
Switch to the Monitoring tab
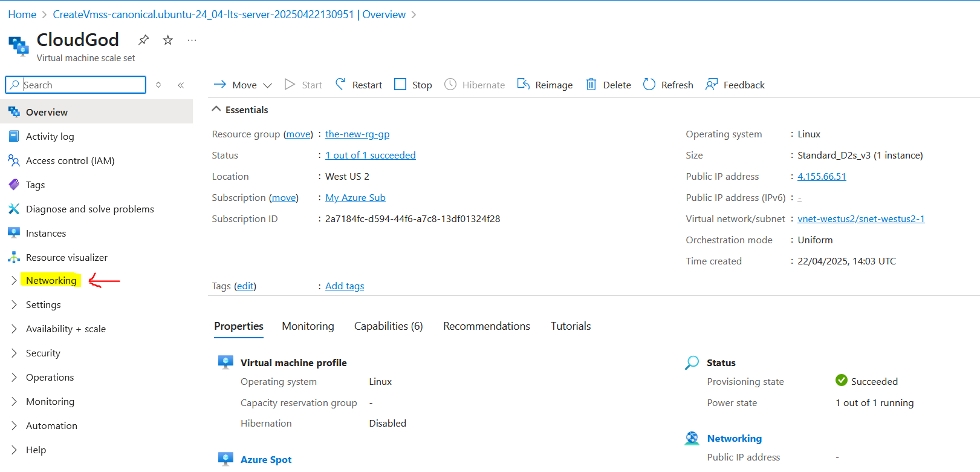[x=308, y=326]
